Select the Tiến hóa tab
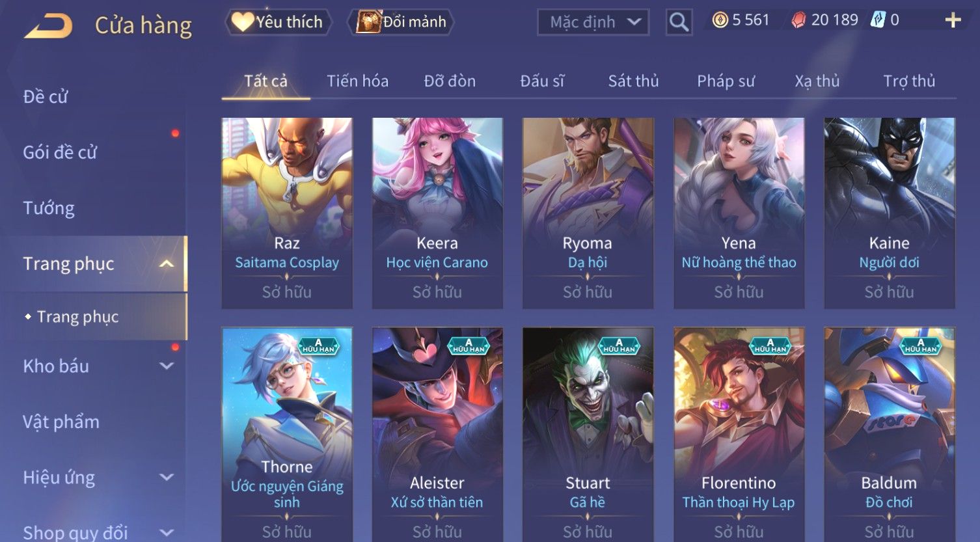The width and height of the screenshot is (980, 542). pos(357,81)
